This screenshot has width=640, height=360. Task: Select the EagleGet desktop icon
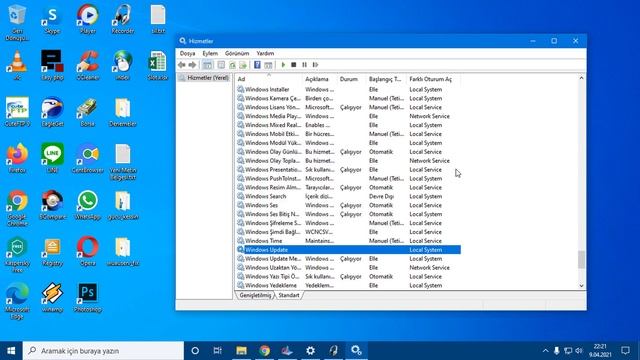click(x=52, y=112)
